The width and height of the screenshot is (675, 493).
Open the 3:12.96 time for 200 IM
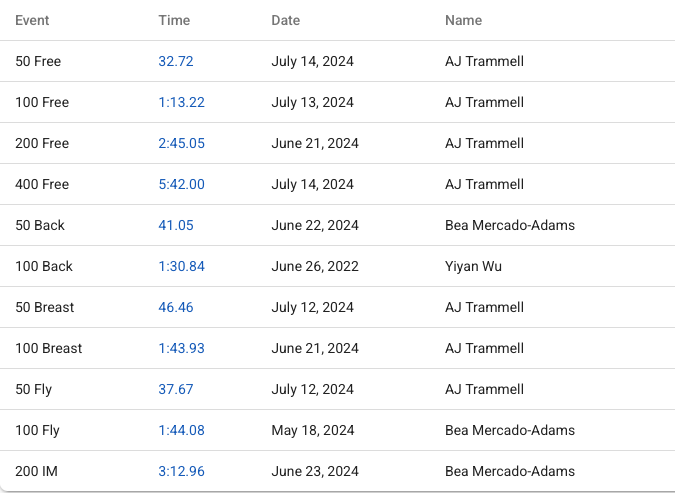coord(181,471)
